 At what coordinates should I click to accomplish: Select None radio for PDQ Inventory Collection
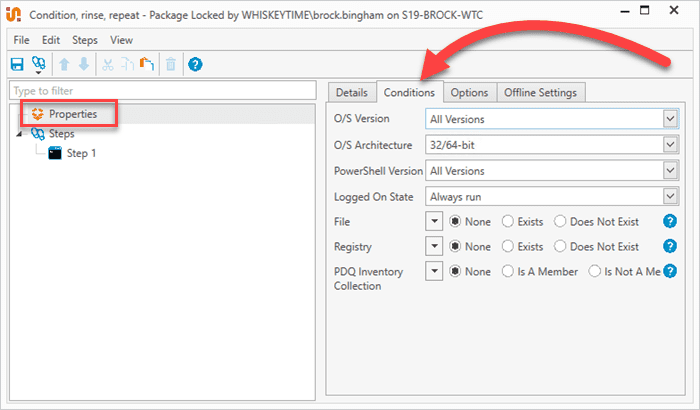tap(454, 272)
